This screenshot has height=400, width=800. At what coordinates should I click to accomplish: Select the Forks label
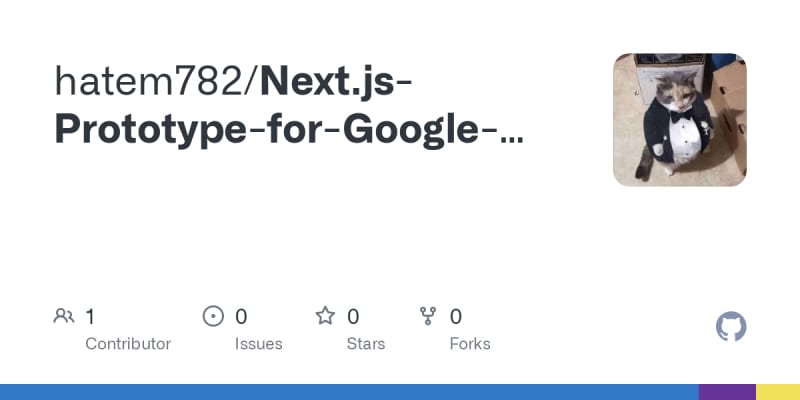pyautogui.click(x=470, y=344)
